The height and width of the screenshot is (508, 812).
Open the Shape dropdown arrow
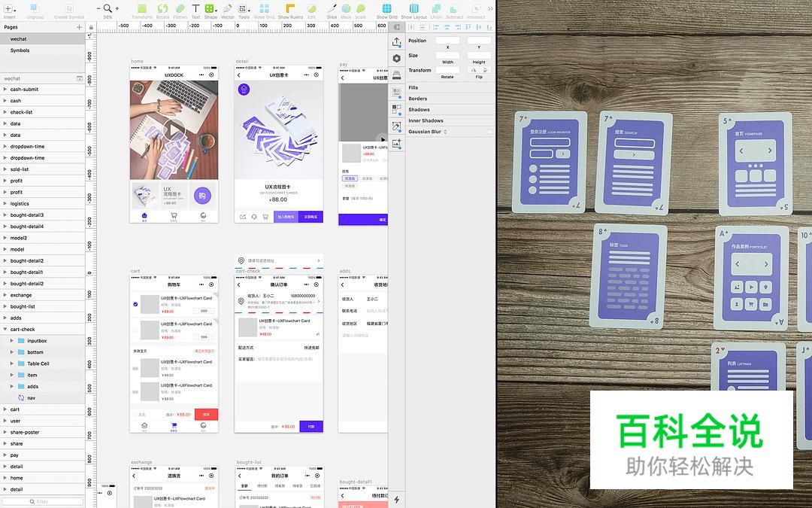(x=217, y=11)
